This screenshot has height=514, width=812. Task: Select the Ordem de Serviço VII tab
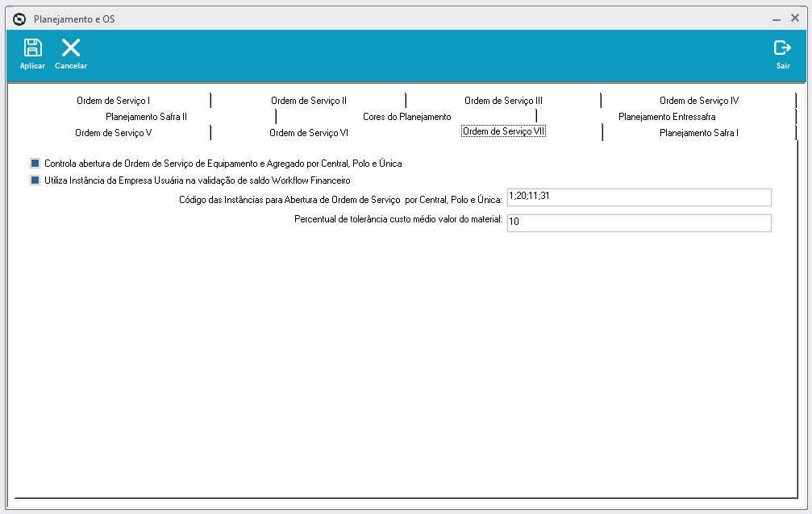pyautogui.click(x=503, y=131)
